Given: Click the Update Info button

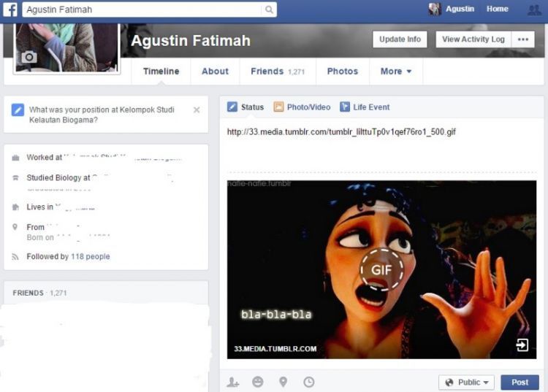Looking at the screenshot, I should 400,39.
